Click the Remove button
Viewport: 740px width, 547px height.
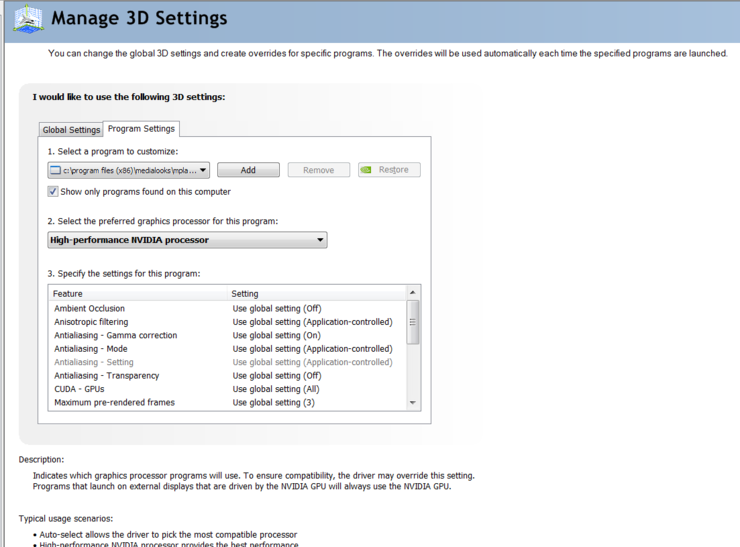pyautogui.click(x=319, y=170)
